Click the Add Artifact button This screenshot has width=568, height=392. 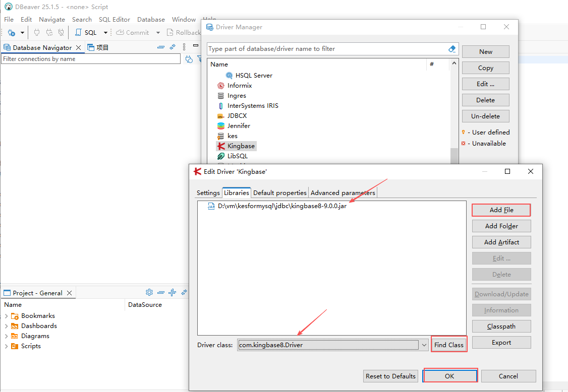[x=501, y=242]
